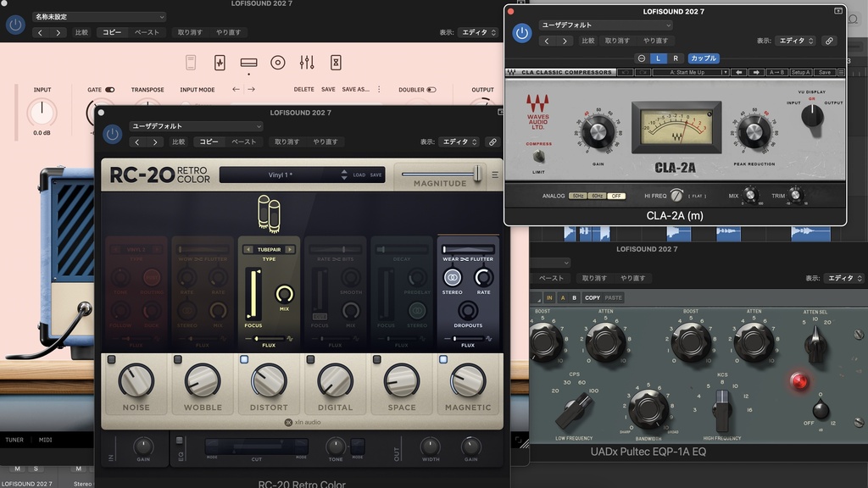Screen dimensions: 868x488
Task: Flip the COMPRESS/LIMIT switch on CLA-2A
Action: tap(538, 157)
